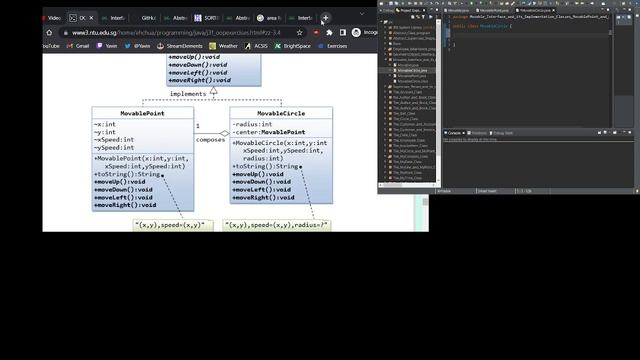The width and height of the screenshot is (640, 360).
Task: Open the Weather bookmark
Action: [x=223, y=46]
